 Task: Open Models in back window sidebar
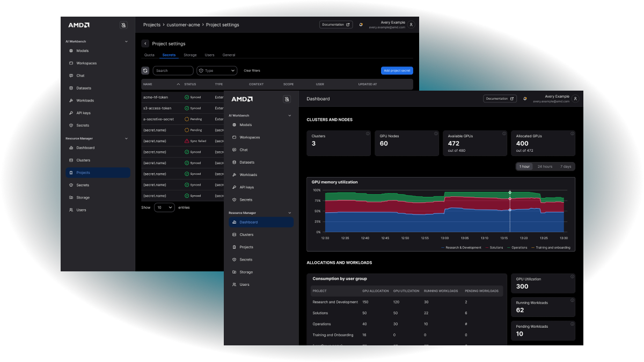coord(82,51)
